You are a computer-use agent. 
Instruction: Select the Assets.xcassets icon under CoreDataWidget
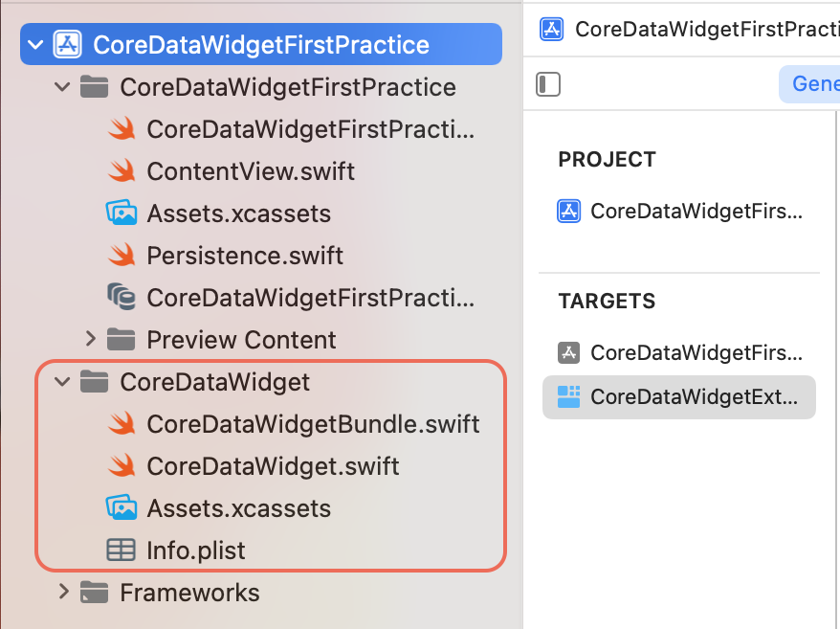[x=122, y=508]
